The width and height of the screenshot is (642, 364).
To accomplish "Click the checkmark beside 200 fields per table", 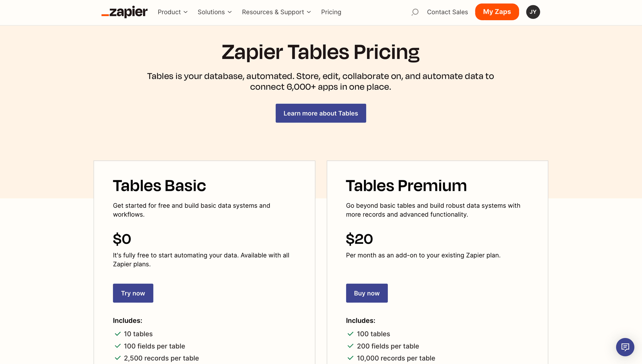I will 350,346.
